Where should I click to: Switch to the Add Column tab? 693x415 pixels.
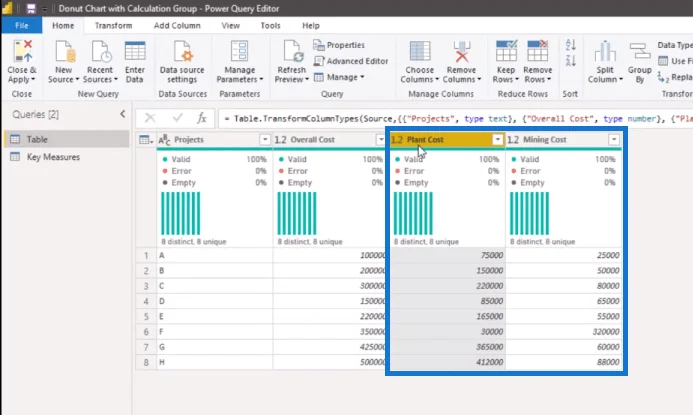coord(177,26)
